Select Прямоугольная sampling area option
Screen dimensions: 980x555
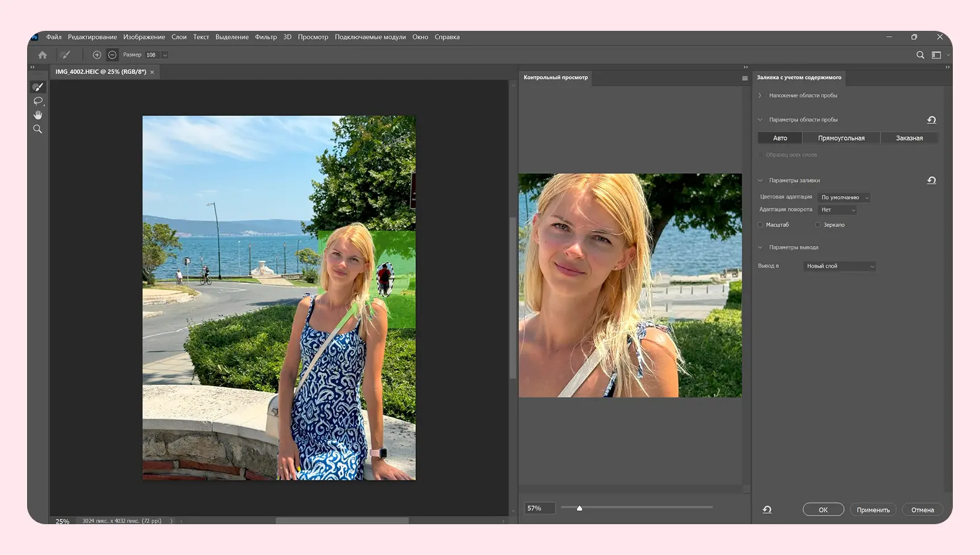(x=841, y=138)
